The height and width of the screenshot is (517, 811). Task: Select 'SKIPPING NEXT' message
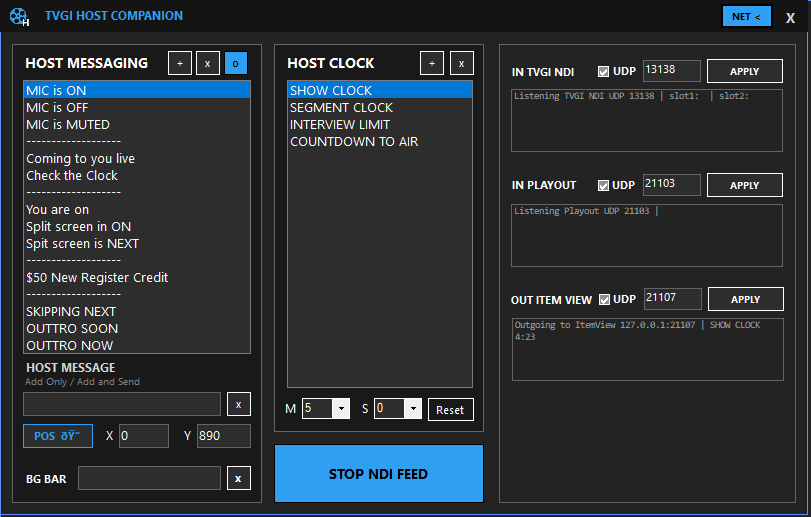[137, 312]
